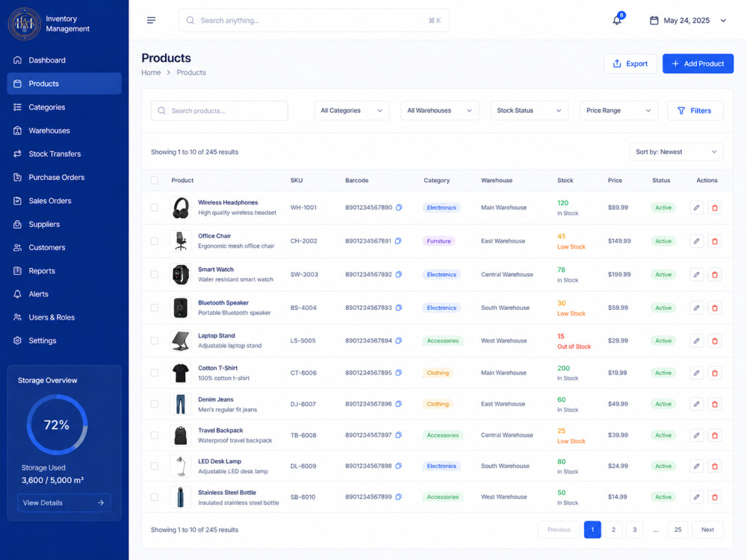This screenshot has height=560, width=747.
Task: Check the Bluetooth Speaker row checkbox
Action: 155,308
